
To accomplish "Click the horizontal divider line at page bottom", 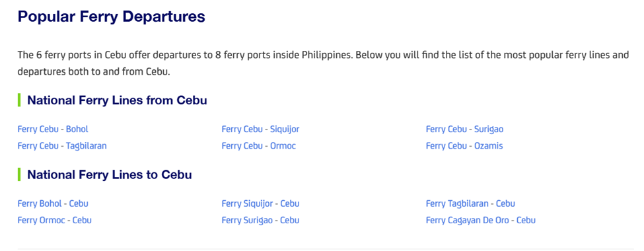I will 322,248.
